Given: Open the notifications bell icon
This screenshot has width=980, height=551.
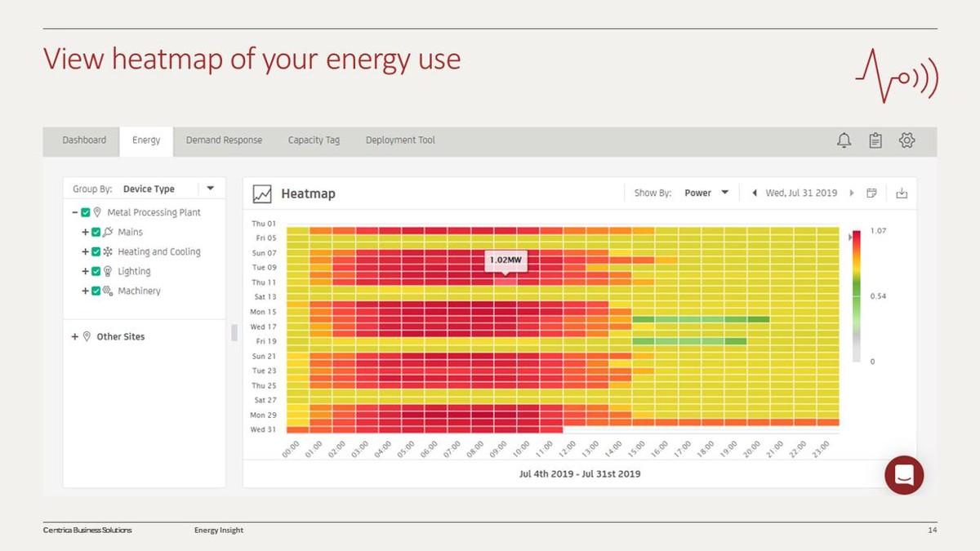Looking at the screenshot, I should (844, 140).
